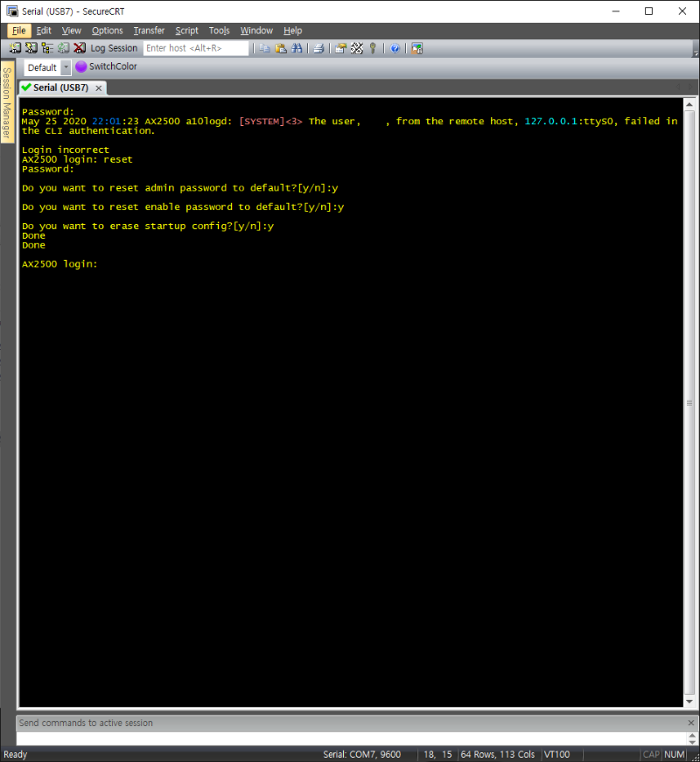Close the Send commands to active session bar
The image size is (700, 762).
pos(691,724)
